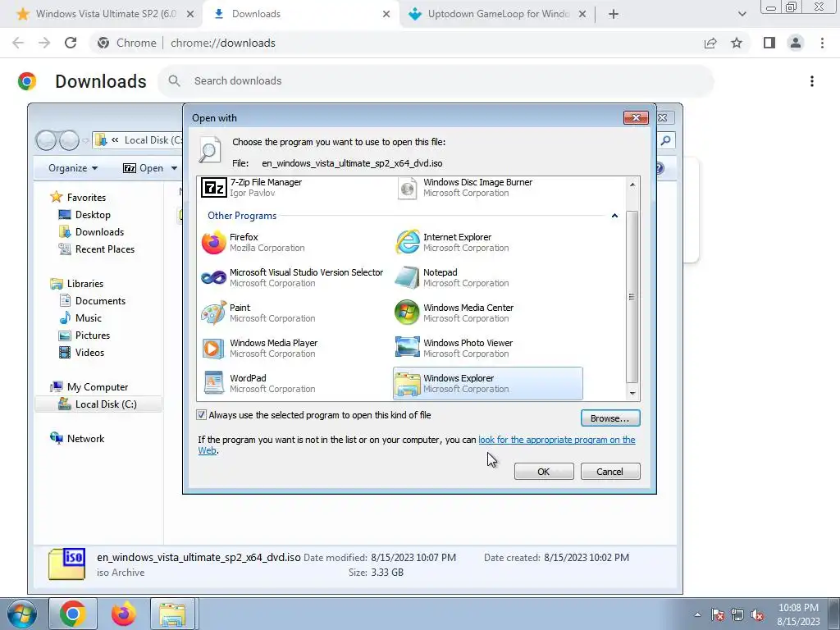Click Explorer search magnifier icon
Viewport: 840px width, 630px height.
click(665, 140)
